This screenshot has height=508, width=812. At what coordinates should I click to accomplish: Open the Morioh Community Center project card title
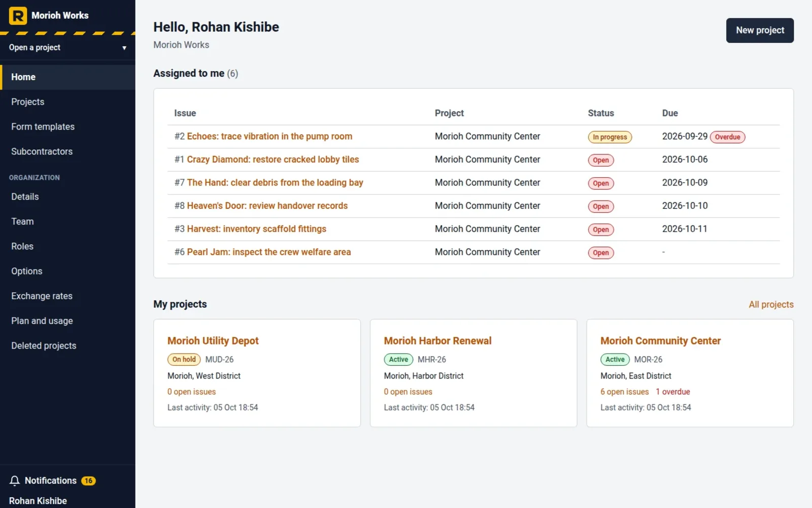(x=660, y=341)
